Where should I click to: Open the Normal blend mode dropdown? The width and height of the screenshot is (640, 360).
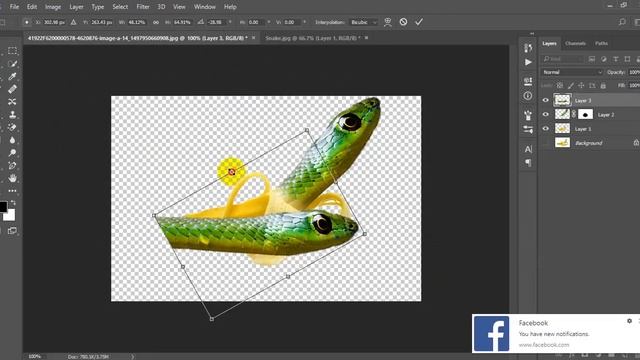pos(572,72)
